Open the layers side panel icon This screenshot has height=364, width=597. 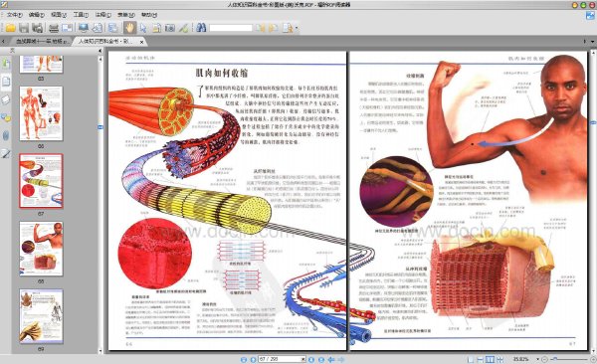[x=6, y=99]
